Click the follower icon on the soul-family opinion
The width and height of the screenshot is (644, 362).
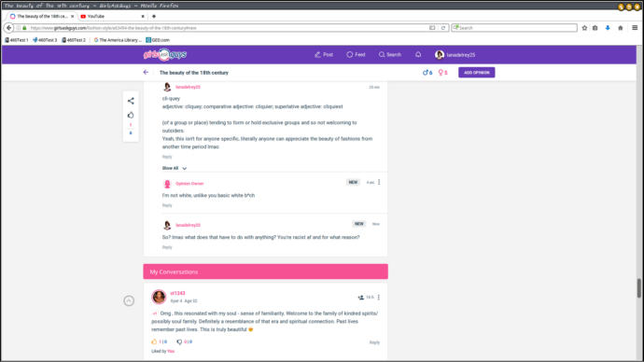click(x=360, y=297)
